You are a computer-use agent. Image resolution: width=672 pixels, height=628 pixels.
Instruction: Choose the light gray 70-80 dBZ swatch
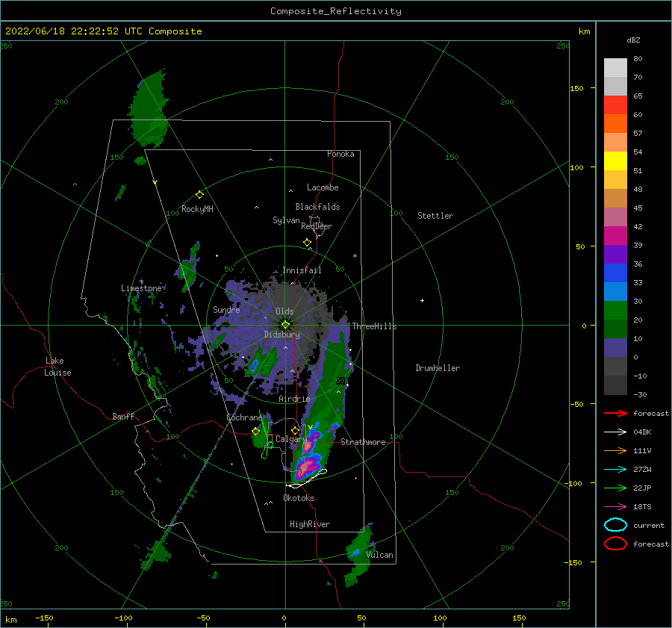(615, 67)
